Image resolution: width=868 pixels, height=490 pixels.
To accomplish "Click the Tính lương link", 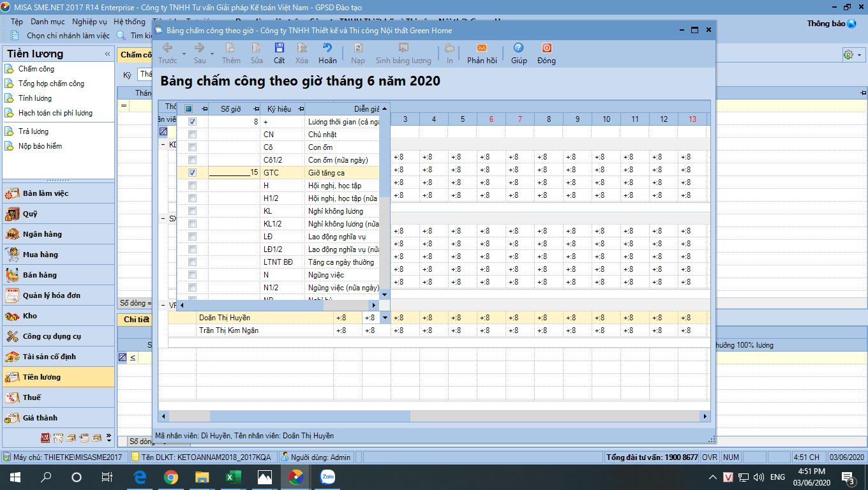I will coord(35,98).
